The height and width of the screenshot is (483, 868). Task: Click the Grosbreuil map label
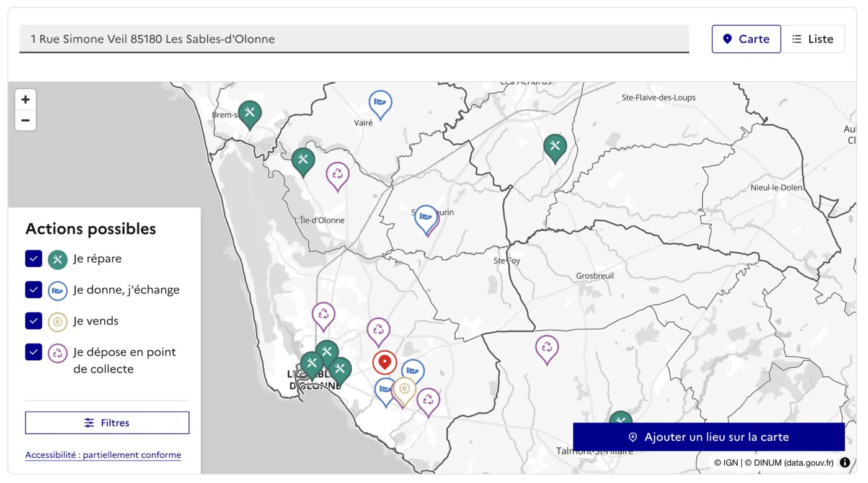click(x=595, y=275)
